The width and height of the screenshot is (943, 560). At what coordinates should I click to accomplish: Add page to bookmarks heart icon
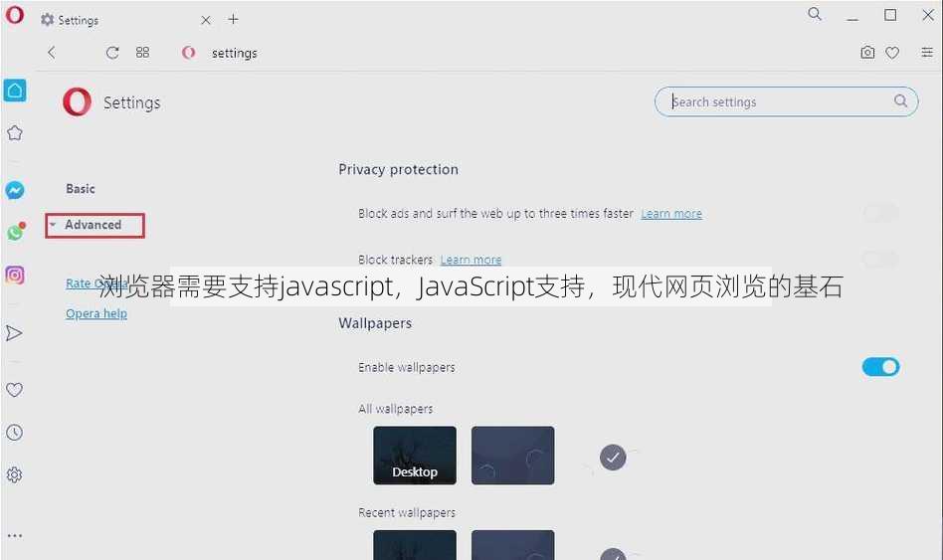(892, 53)
